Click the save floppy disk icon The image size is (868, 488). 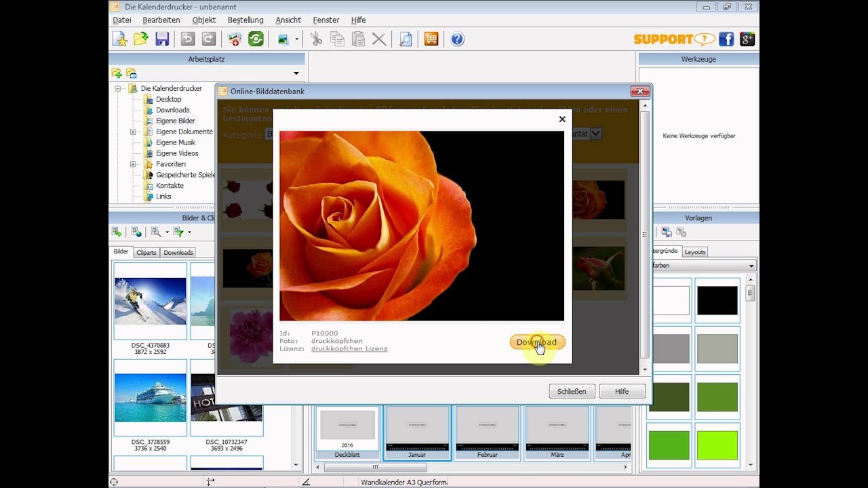pos(162,39)
